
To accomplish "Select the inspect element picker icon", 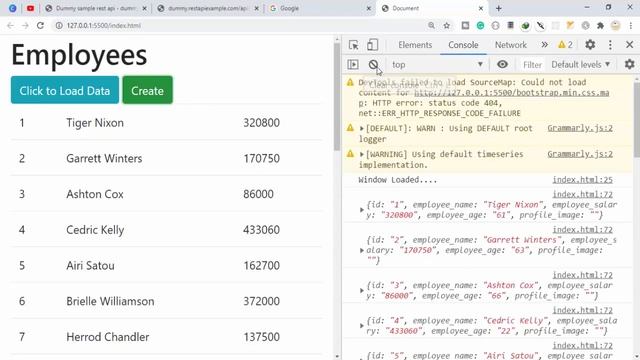I will coord(354,45).
